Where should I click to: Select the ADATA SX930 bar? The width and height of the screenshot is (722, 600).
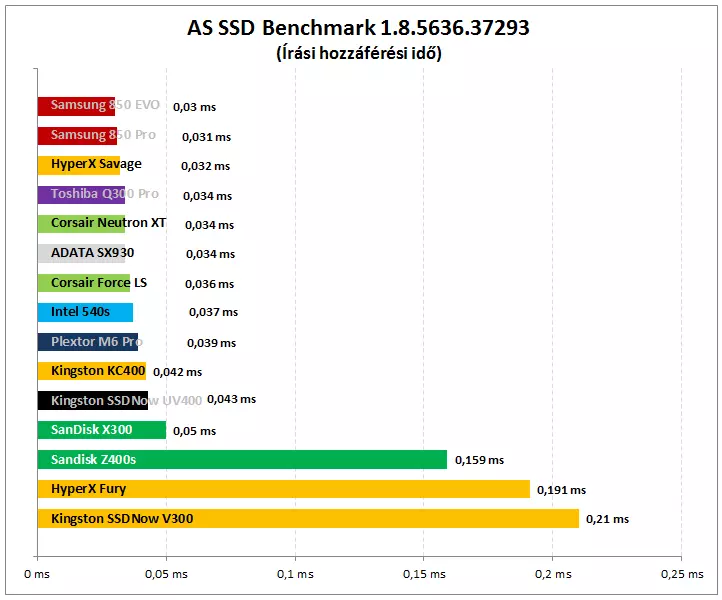[82, 253]
